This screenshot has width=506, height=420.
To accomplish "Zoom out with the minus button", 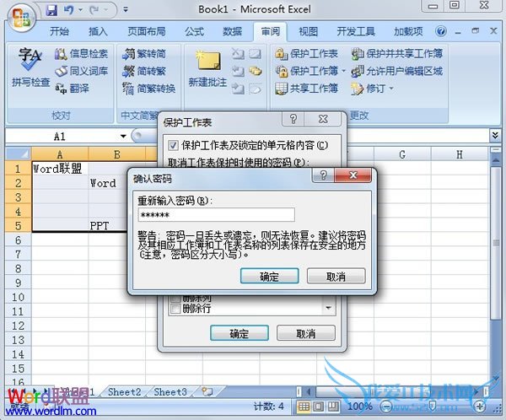I will coord(386,407).
